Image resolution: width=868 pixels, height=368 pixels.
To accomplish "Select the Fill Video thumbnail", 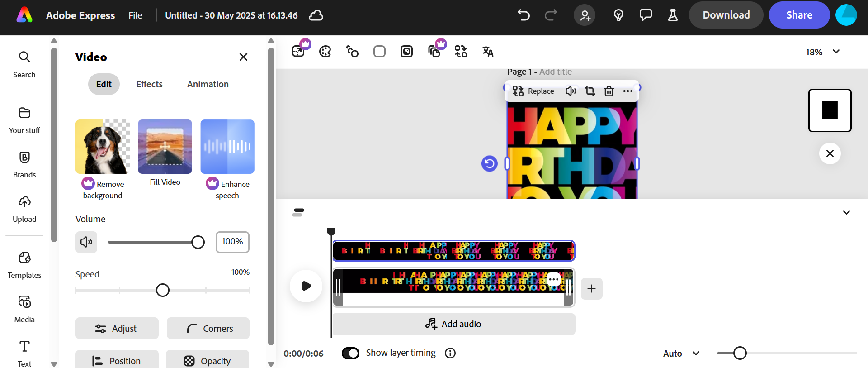I will coord(165,147).
